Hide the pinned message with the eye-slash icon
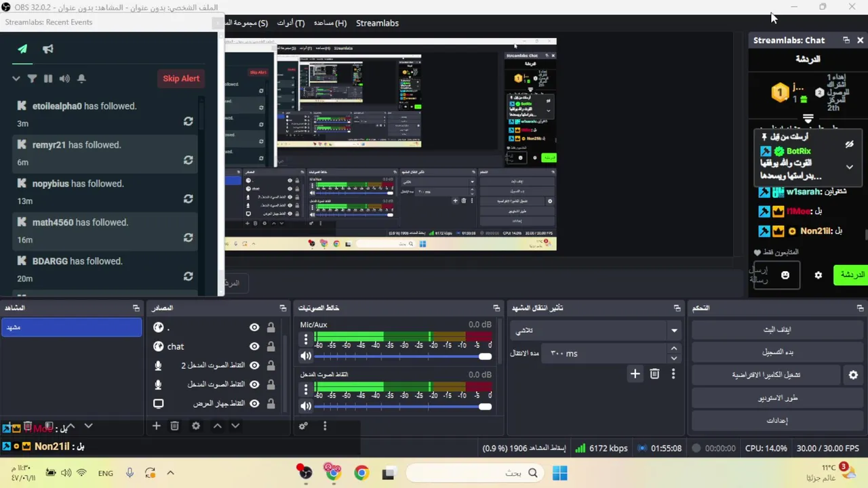This screenshot has height=488, width=868. [849, 144]
